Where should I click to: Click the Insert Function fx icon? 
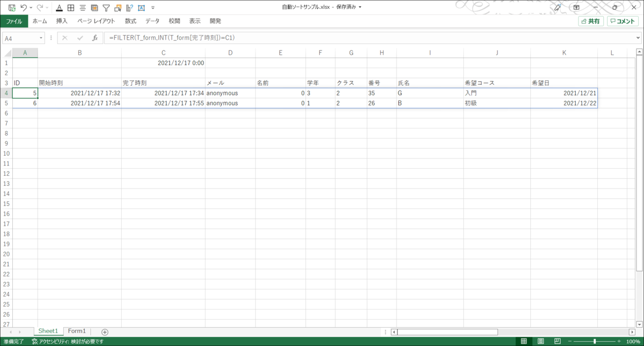pos(95,38)
